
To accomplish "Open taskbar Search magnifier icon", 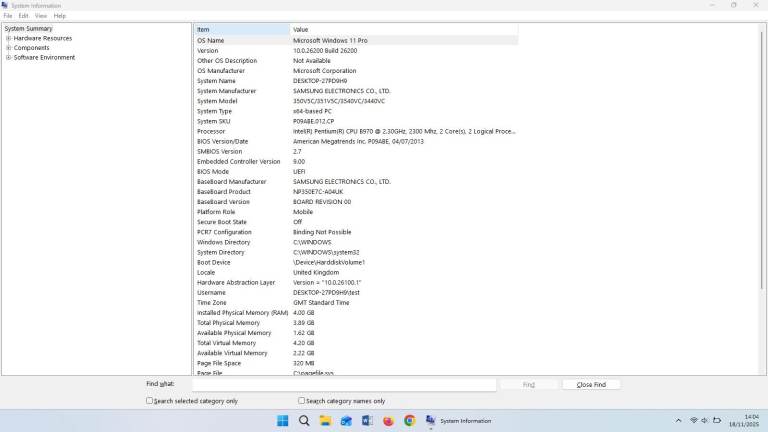I will [x=304, y=421].
